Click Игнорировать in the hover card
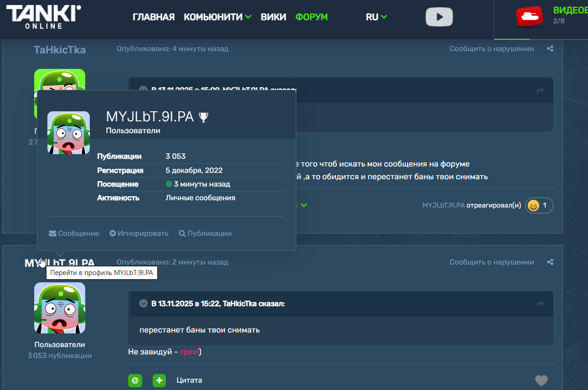The width and height of the screenshot is (588, 390). pos(139,234)
